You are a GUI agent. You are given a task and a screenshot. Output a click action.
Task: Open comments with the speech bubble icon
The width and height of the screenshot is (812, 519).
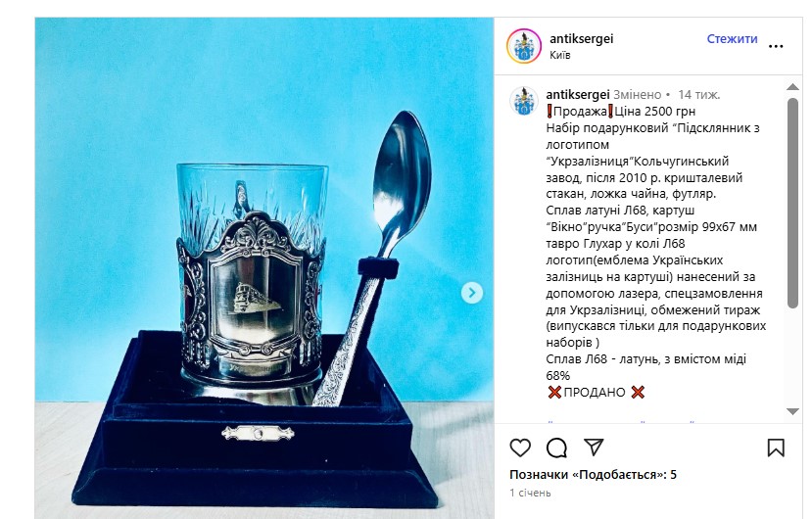pos(556,448)
